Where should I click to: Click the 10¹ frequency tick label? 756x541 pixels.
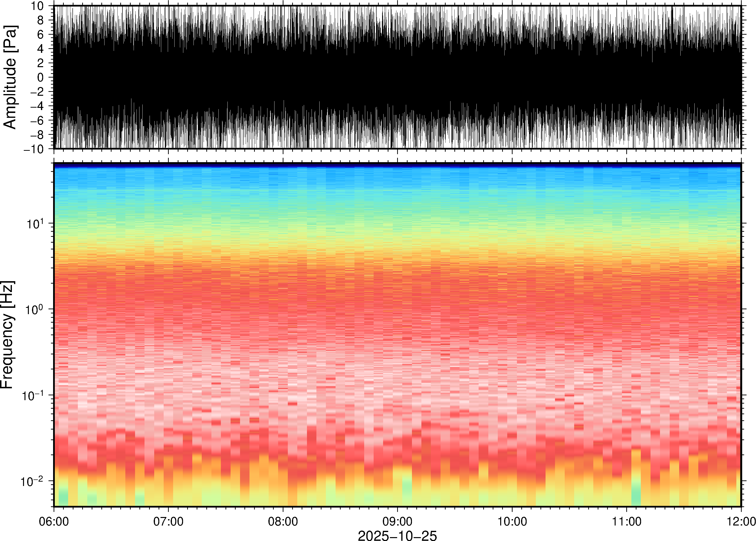[35, 223]
